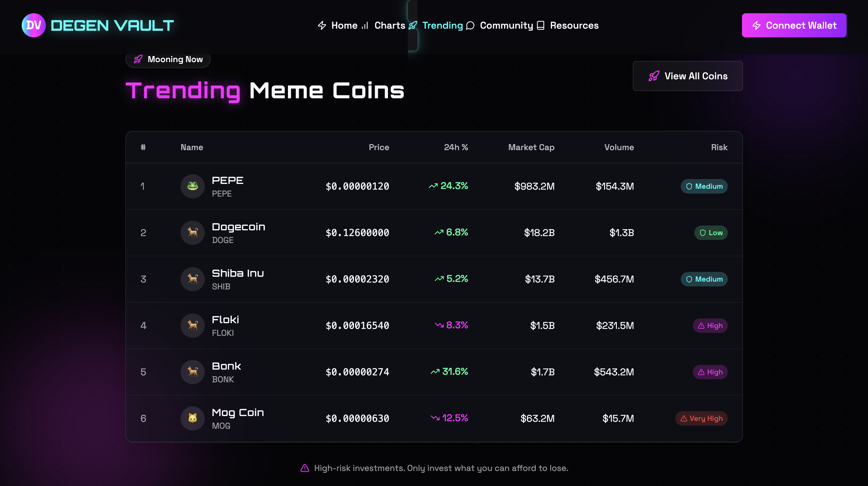Click the PEPE frog coin icon
The image size is (868, 486).
(x=192, y=186)
